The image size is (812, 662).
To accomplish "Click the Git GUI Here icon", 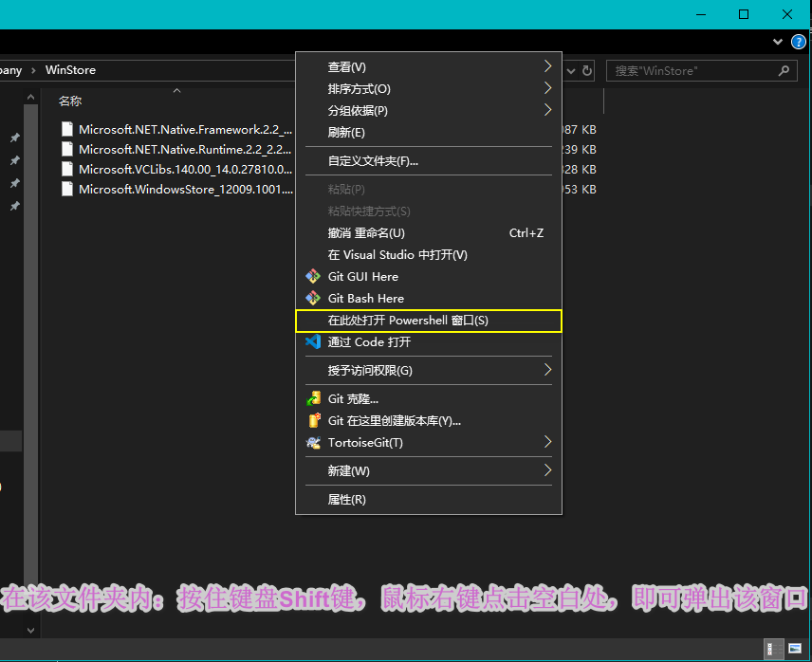I will point(313,276).
